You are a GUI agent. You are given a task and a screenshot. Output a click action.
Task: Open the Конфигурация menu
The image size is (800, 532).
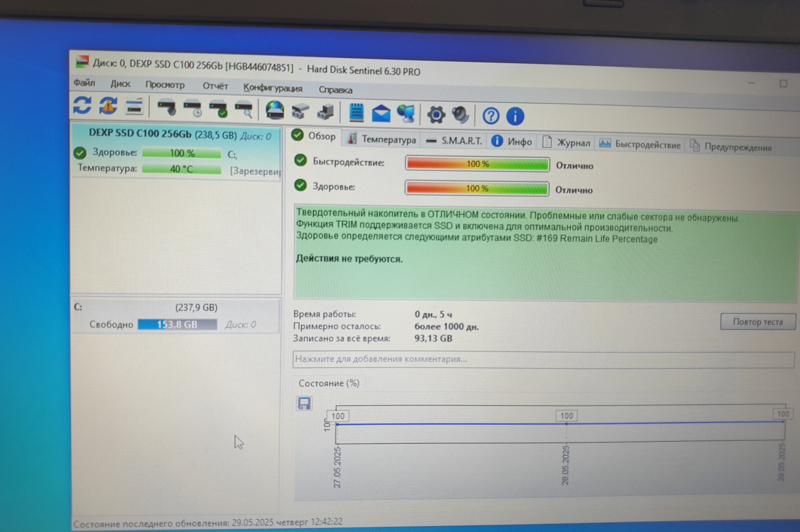tap(273, 88)
